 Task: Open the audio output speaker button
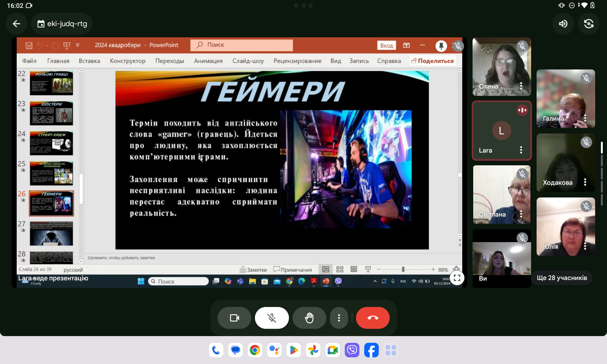pos(563,24)
